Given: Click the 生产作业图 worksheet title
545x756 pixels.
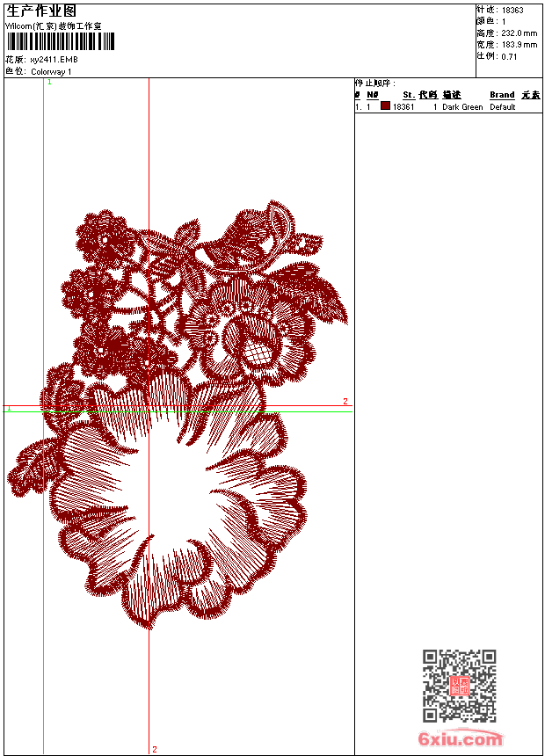Looking at the screenshot, I should pyautogui.click(x=41, y=11).
